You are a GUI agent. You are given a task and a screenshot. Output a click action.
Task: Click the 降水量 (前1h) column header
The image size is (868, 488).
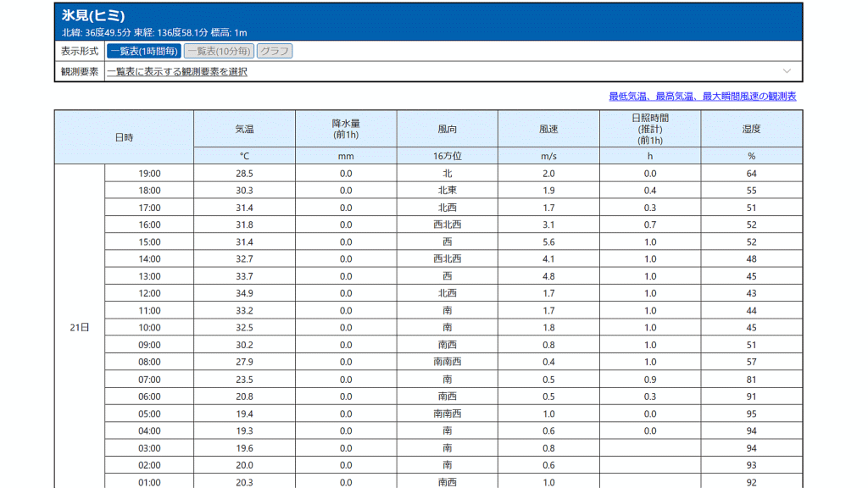coord(346,129)
